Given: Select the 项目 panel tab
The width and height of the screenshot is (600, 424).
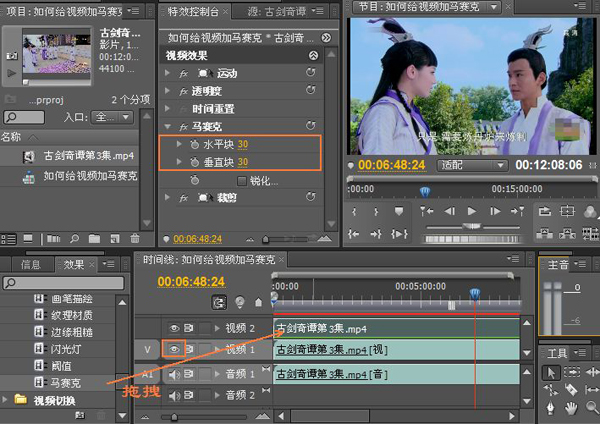Looking at the screenshot, I should click(64, 11).
